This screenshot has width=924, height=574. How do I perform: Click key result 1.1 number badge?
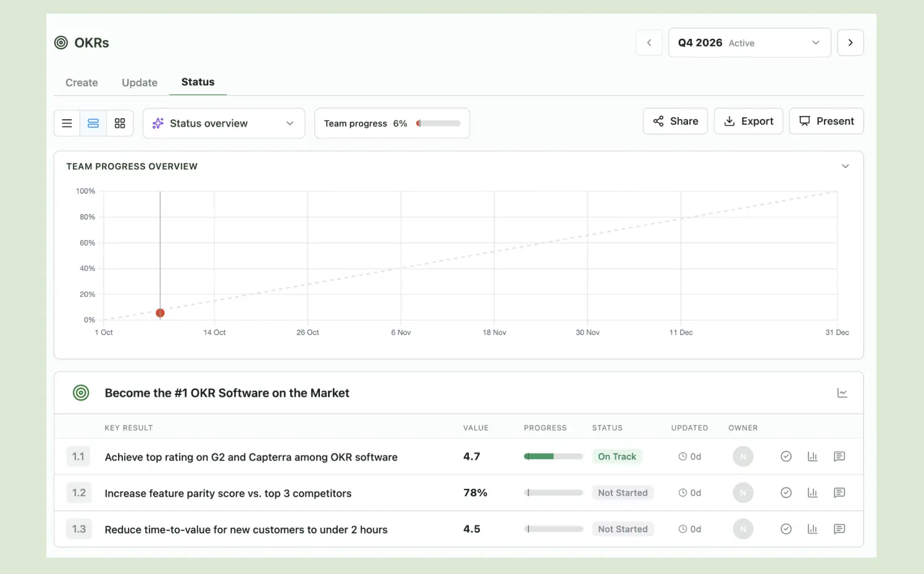(x=78, y=457)
